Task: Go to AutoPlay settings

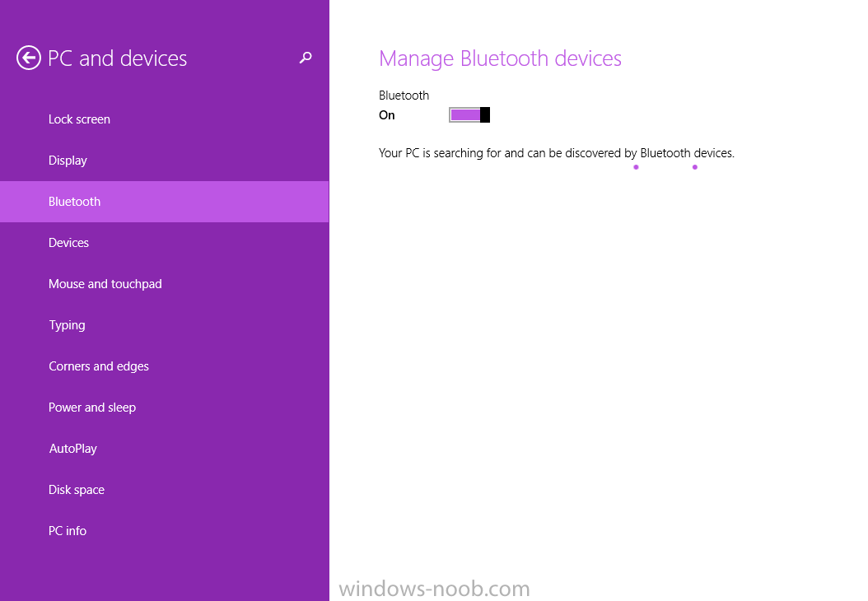Action: (72, 449)
